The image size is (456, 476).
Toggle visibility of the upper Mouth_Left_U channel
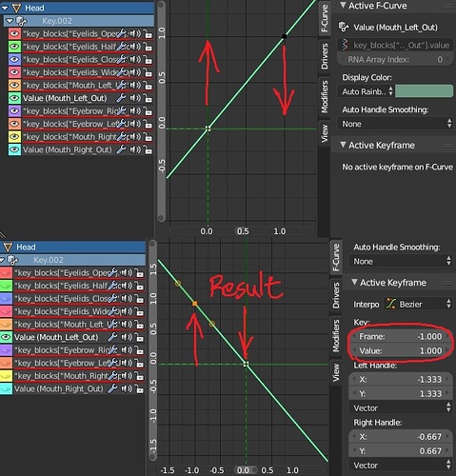click(x=14, y=86)
